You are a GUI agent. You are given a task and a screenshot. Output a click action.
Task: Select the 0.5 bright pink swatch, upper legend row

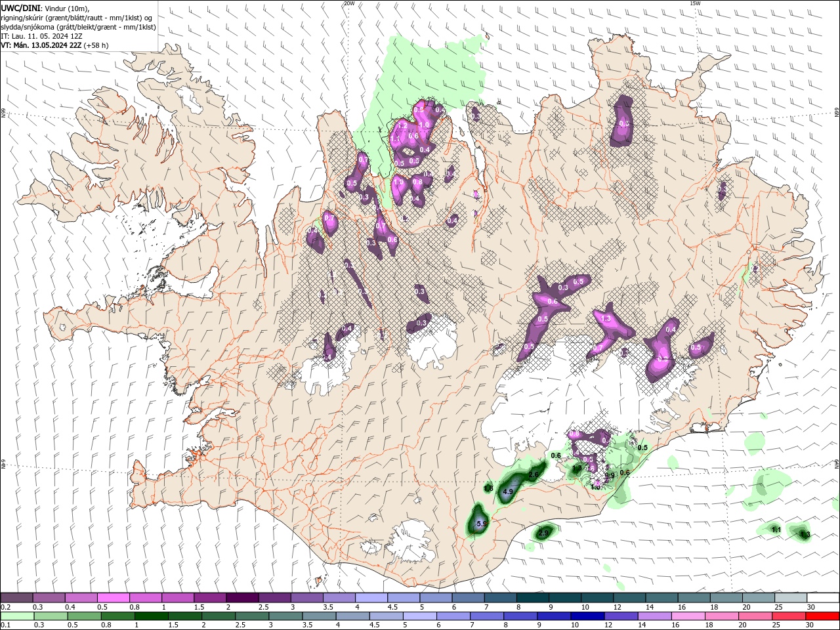coord(113,598)
